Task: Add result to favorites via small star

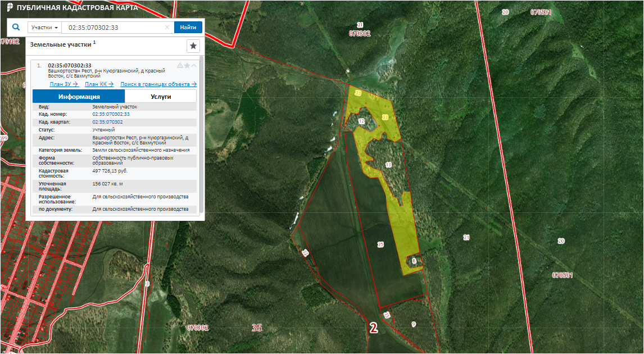Action: pos(187,66)
